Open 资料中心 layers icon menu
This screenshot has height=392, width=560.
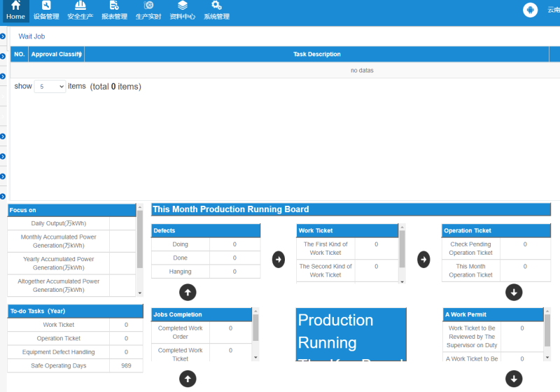point(182,10)
